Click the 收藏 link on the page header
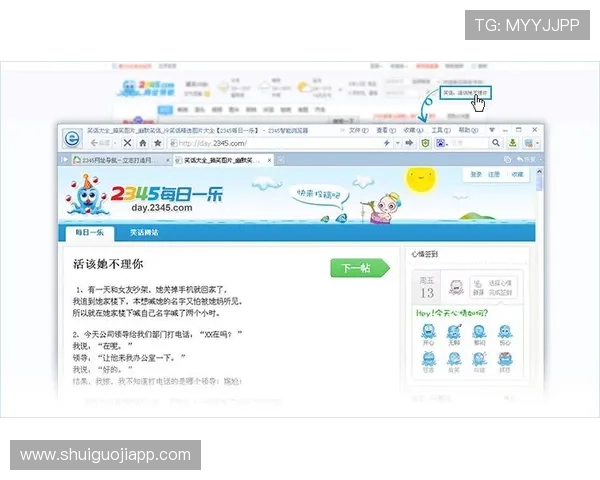 (x=517, y=175)
